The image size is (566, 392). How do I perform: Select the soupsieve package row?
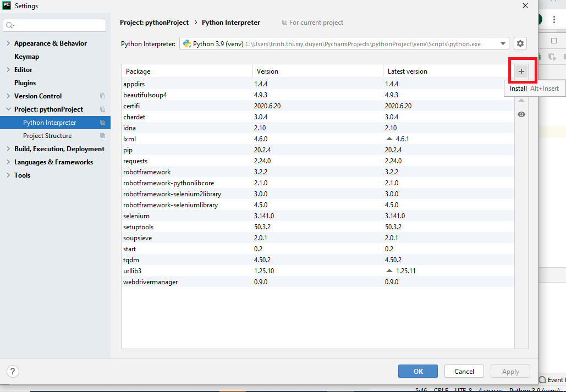tap(318, 238)
